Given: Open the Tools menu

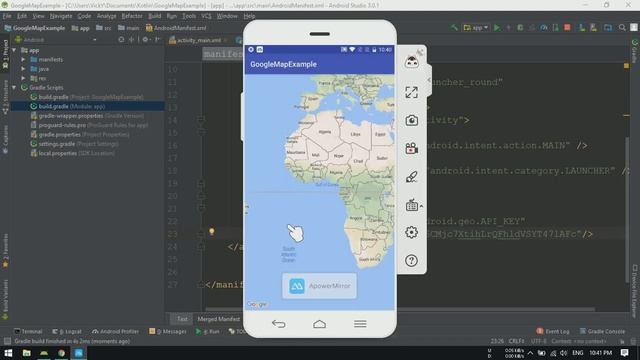Looking at the screenshot, I should coord(189,16).
